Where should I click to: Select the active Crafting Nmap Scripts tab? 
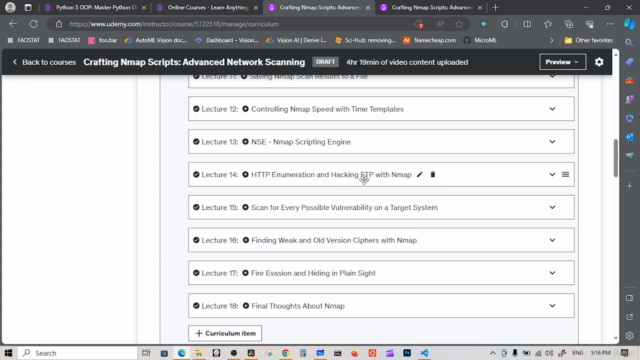coord(319,7)
